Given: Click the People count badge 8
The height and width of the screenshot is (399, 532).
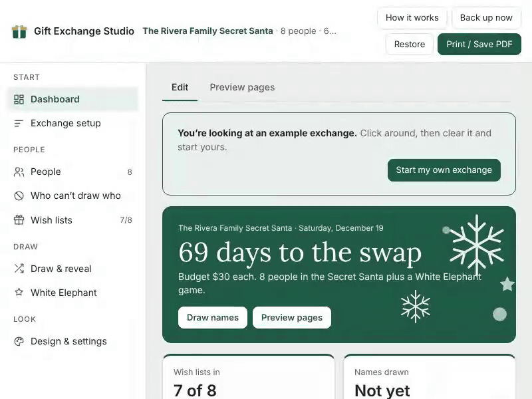Looking at the screenshot, I should (130, 172).
